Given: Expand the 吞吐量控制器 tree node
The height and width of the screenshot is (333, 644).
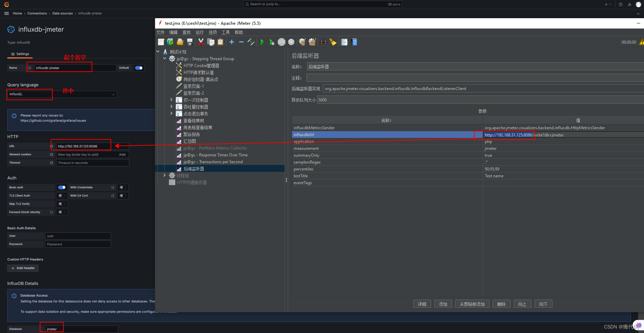Looking at the screenshot, I should [171, 107].
